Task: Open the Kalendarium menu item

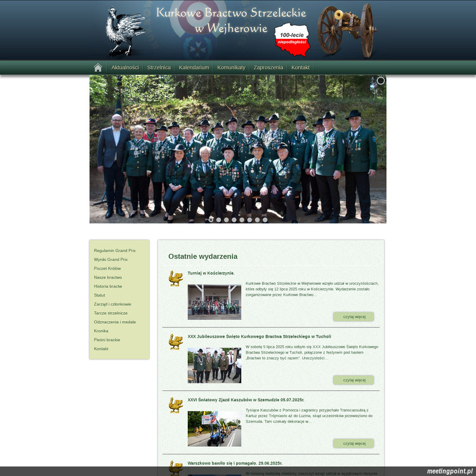Action: pos(194,67)
